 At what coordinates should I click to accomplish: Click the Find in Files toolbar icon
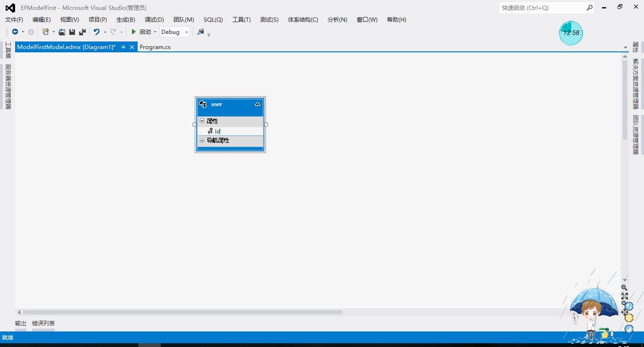tap(201, 32)
